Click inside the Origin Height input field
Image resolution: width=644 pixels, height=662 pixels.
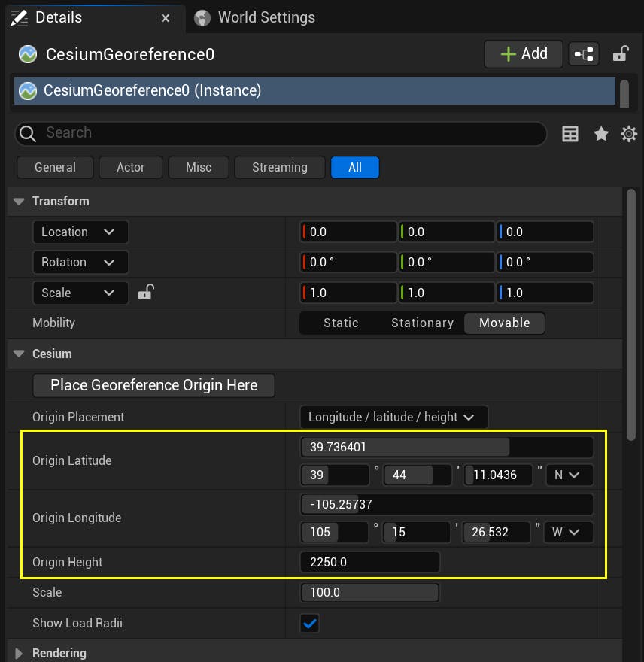pyautogui.click(x=370, y=562)
